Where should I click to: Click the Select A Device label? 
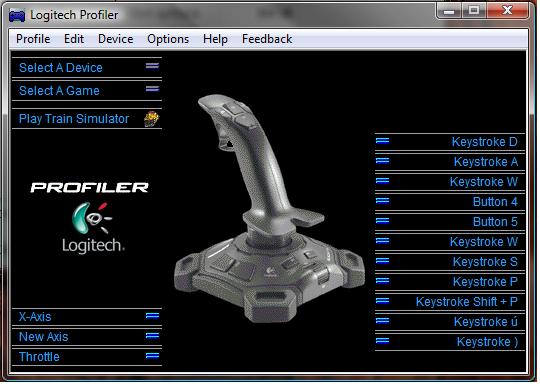(61, 67)
